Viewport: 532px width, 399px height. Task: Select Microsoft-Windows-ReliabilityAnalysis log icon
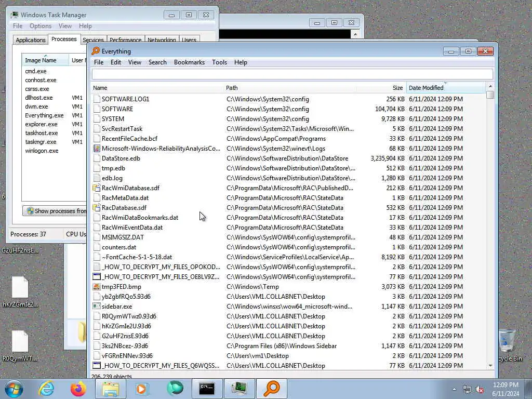(x=97, y=149)
